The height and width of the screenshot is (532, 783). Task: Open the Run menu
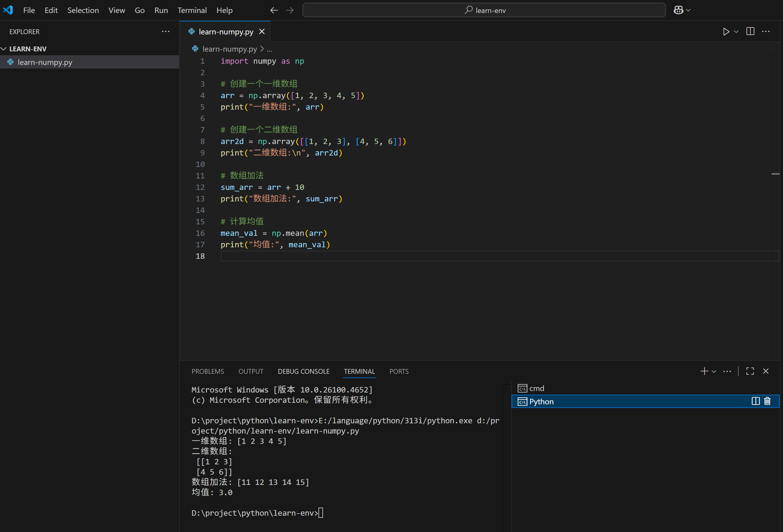[x=161, y=11]
